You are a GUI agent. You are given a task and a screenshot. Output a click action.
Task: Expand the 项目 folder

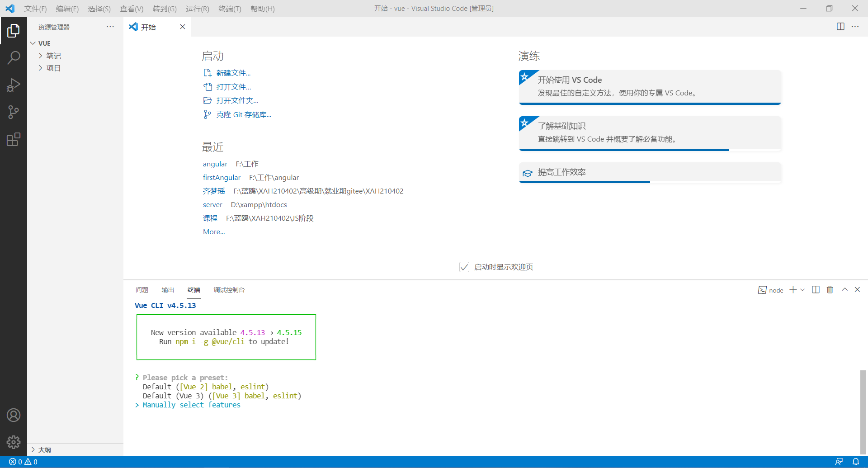coord(75,68)
